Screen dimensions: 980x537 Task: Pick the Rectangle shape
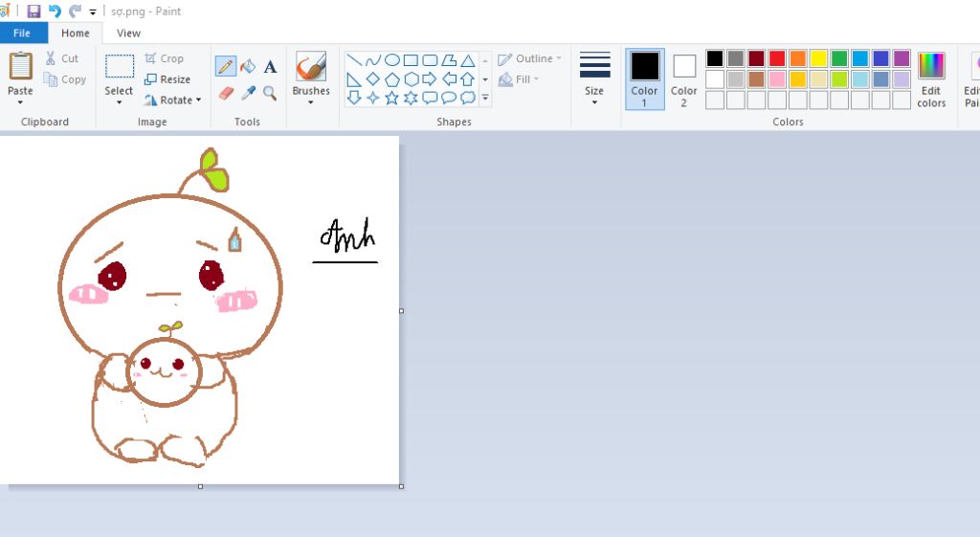coord(411,60)
